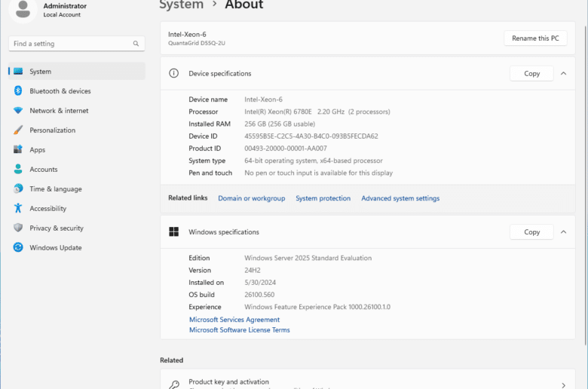Open Microsoft Services Agreement link
588x389 pixels.
point(234,320)
